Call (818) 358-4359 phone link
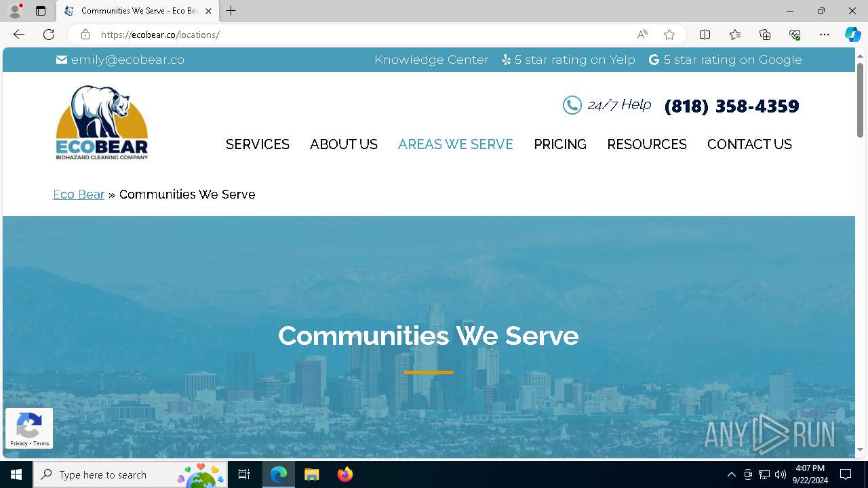The height and width of the screenshot is (488, 868). click(732, 106)
